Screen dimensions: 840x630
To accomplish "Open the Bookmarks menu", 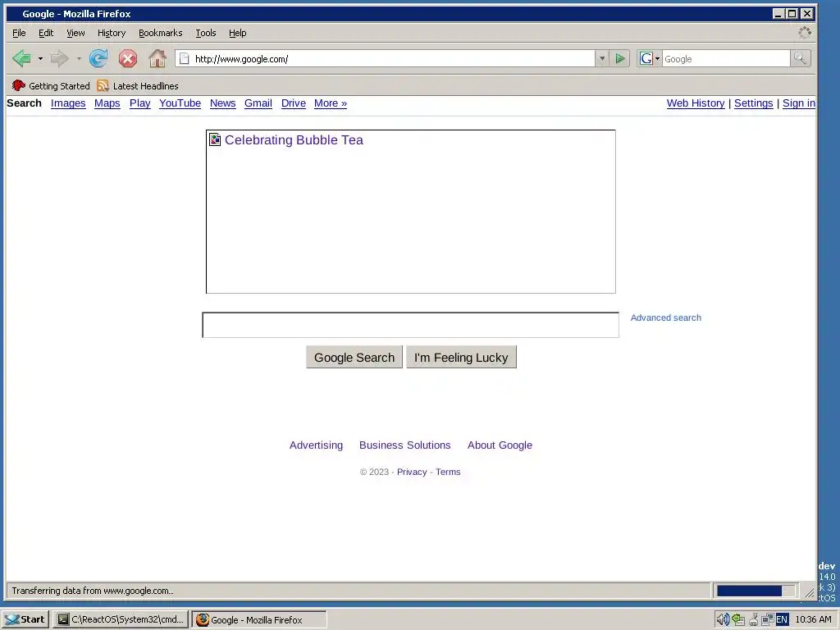I will coord(160,33).
